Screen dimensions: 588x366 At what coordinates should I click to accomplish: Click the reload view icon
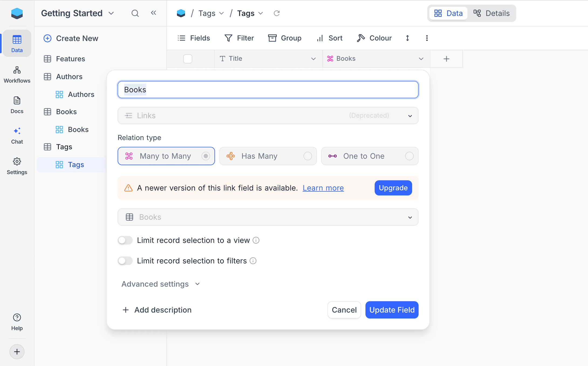277,13
